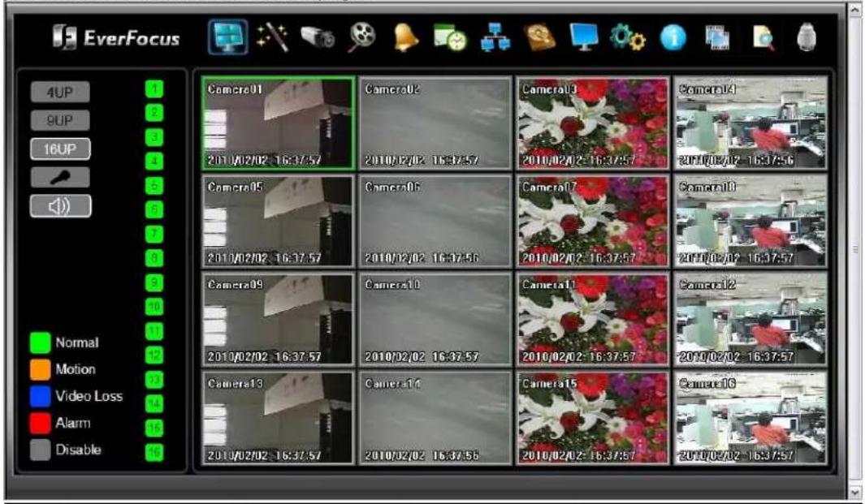Select the Camera14 video feed
The height and width of the screenshot is (504, 865).
coord(435,418)
